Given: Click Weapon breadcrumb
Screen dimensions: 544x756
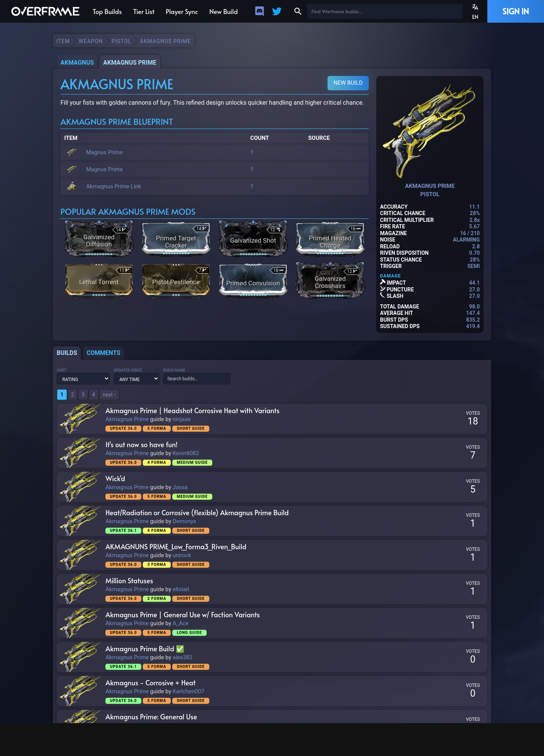Looking at the screenshot, I should tap(90, 41).
